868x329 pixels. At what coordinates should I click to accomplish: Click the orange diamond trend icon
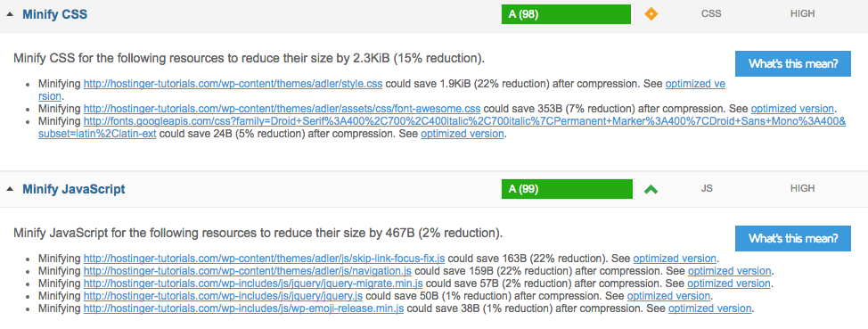[x=651, y=14]
